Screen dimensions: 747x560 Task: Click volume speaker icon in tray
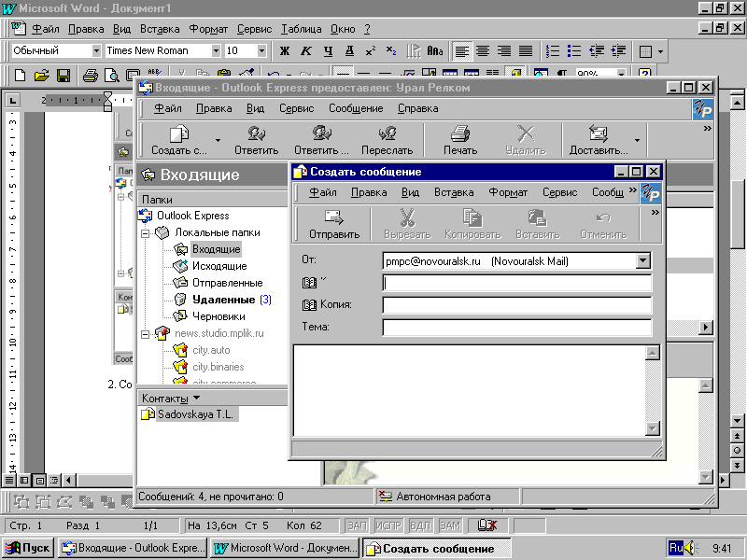692,548
